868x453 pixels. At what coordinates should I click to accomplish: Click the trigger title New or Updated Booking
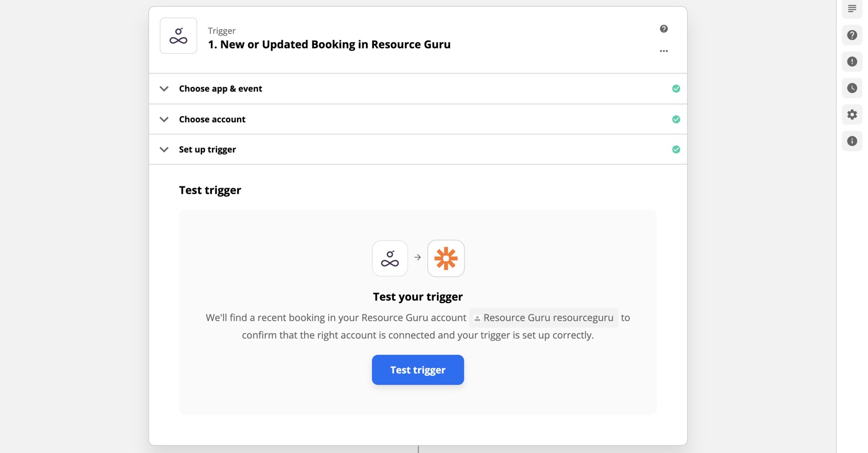tap(329, 45)
